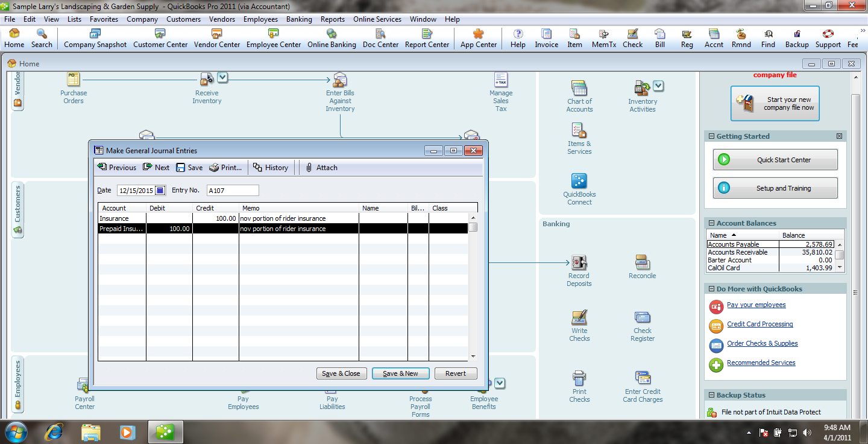Open the Lists menu
This screenshot has height=444, width=868.
tap(74, 19)
